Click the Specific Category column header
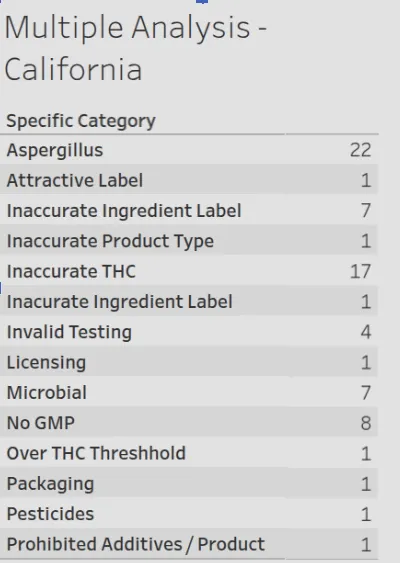Viewport: 400px width, 563px height. tap(81, 121)
